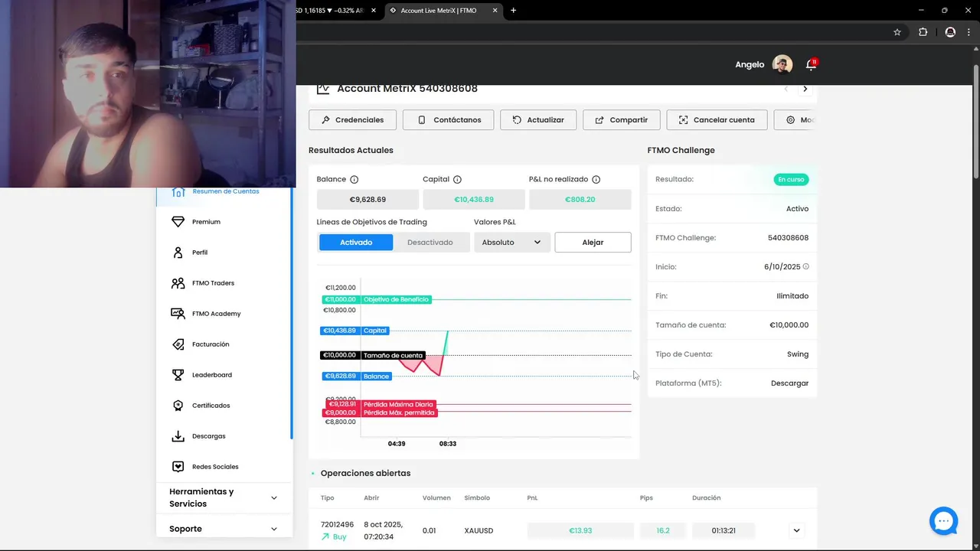Click the XAUUSD PnL €13.93 value

click(580, 530)
